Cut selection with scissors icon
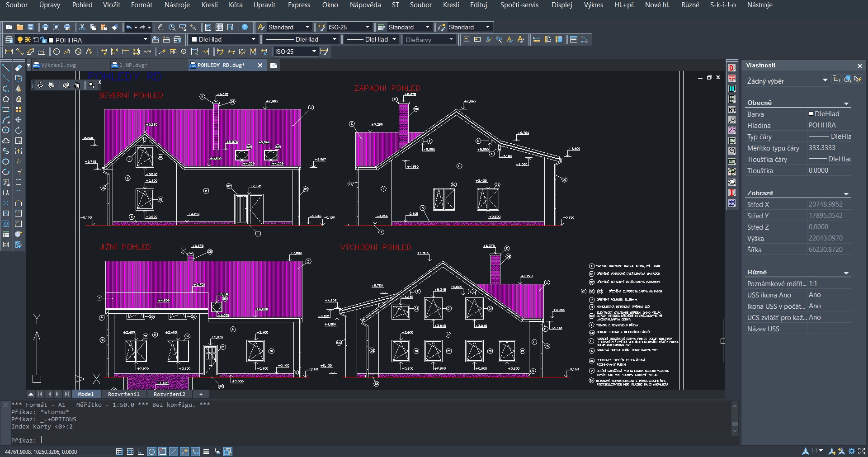The height and width of the screenshot is (457, 868). 82,27
